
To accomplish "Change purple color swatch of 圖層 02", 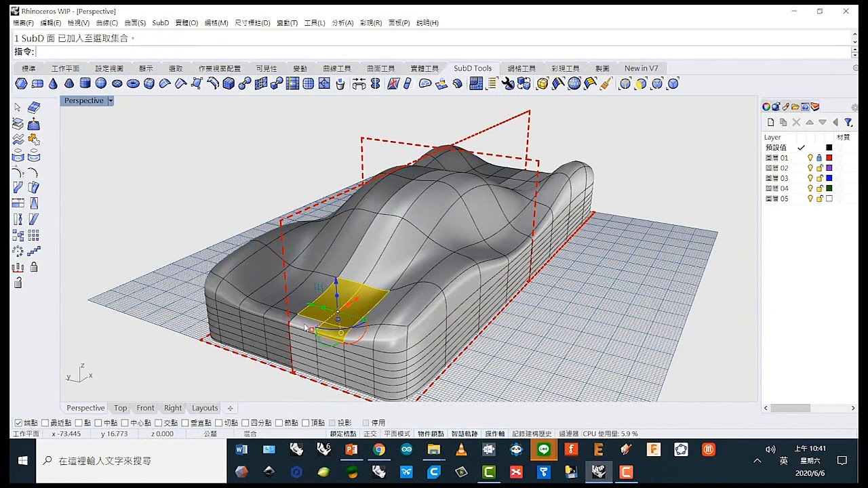I will coord(829,168).
